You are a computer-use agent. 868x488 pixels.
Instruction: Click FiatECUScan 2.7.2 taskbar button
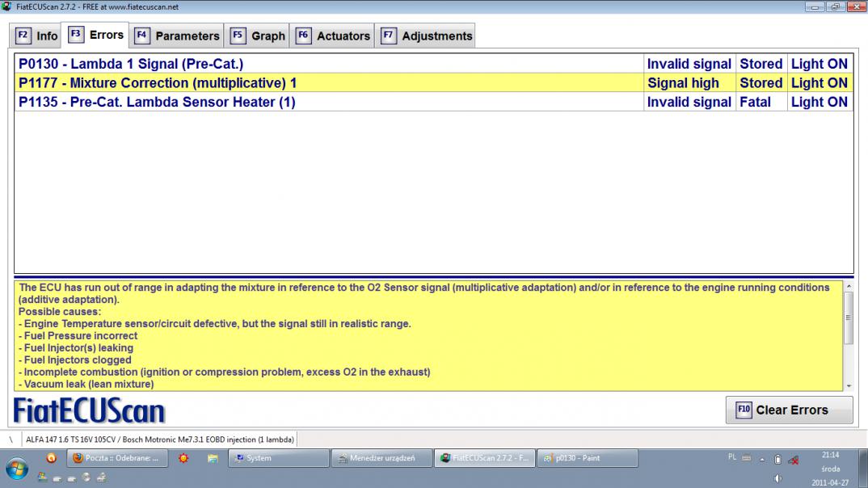484,458
